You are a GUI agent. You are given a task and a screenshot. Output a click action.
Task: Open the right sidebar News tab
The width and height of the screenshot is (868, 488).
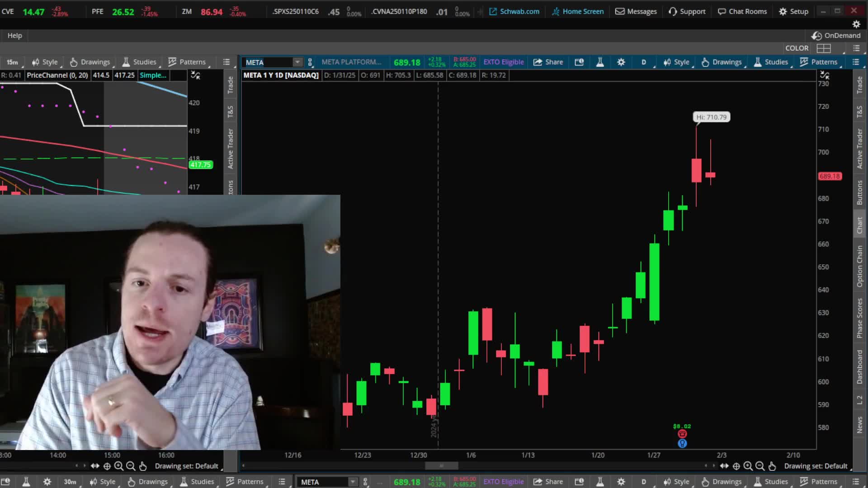coord(859,425)
